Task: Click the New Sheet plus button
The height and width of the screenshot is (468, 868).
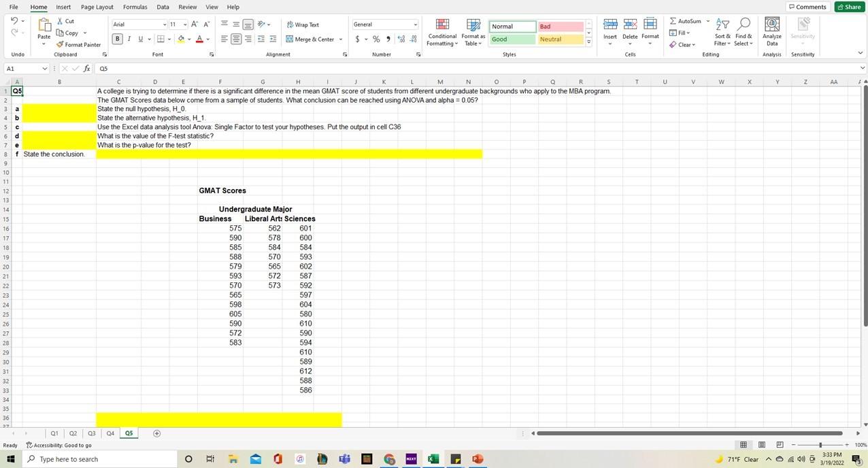Action: pyautogui.click(x=156, y=433)
